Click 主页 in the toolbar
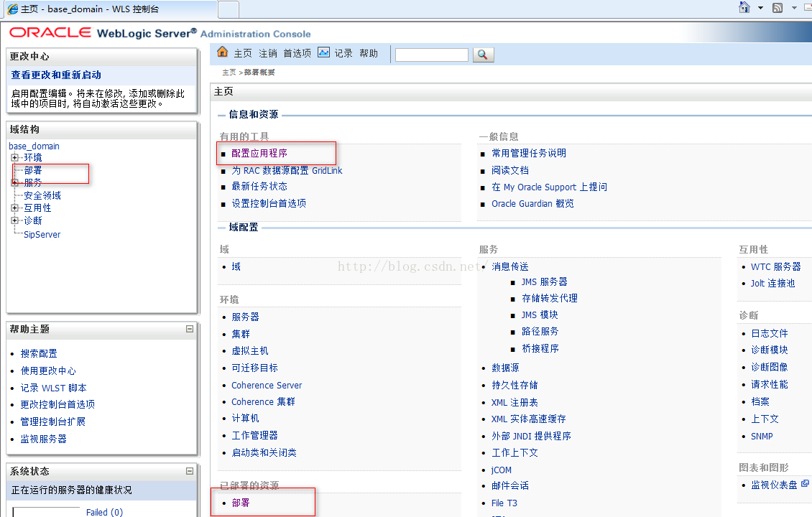 click(x=242, y=53)
